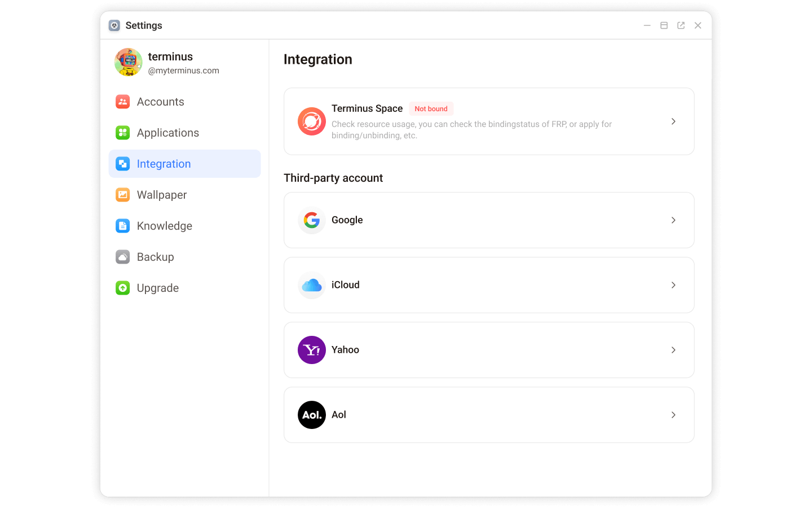Click the @myterminus.com domain text

184,71
